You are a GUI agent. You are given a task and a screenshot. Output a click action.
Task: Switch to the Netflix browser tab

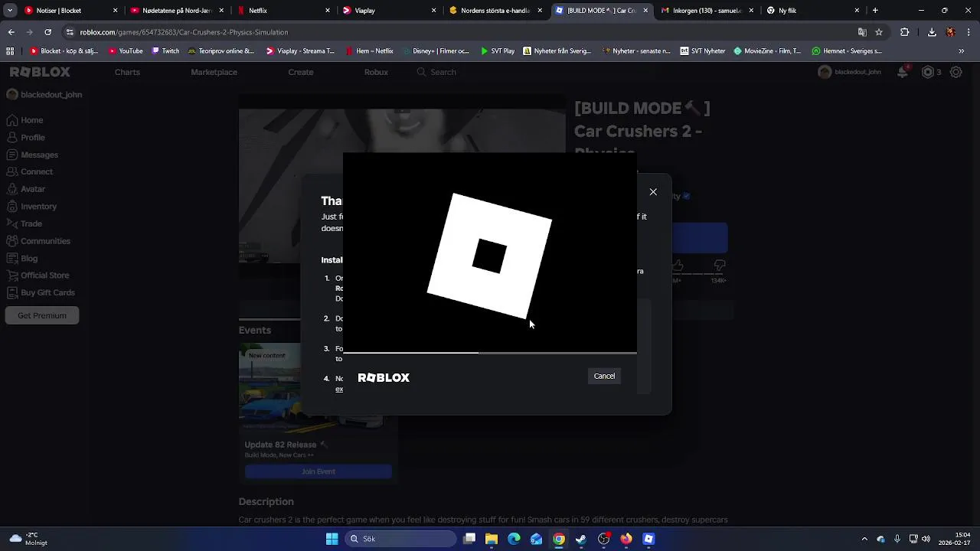pyautogui.click(x=283, y=11)
